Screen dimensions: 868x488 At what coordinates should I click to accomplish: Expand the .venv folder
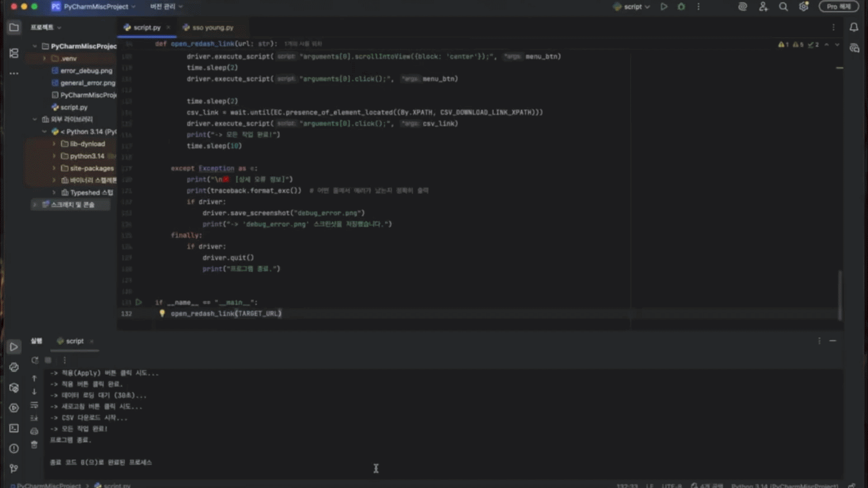click(x=44, y=59)
